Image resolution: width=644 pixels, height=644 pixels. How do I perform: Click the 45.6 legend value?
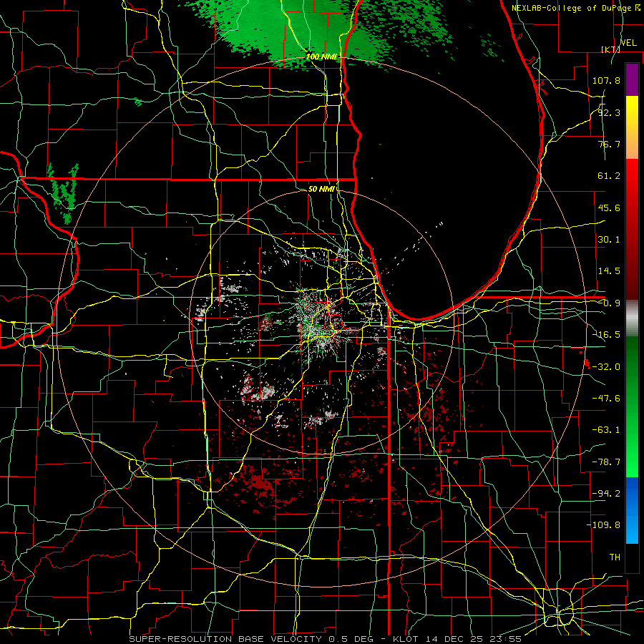[609, 208]
